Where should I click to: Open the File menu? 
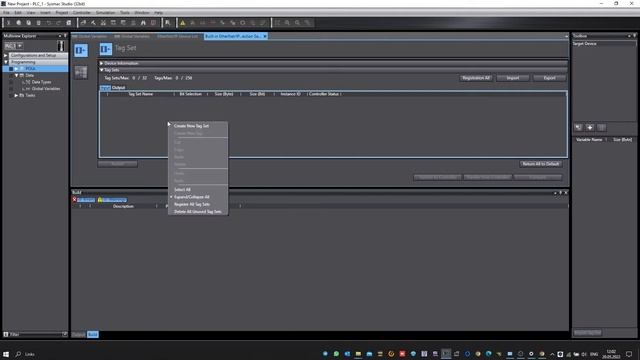(x=6, y=13)
